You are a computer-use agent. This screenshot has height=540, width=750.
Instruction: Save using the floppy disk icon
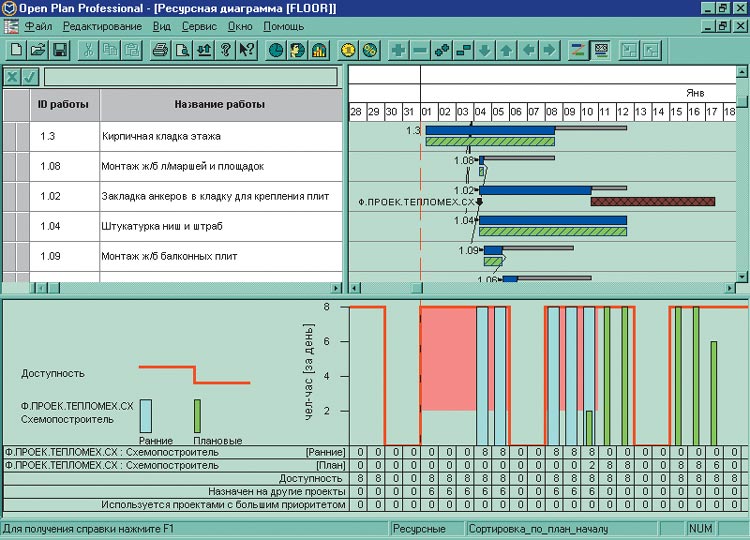59,49
